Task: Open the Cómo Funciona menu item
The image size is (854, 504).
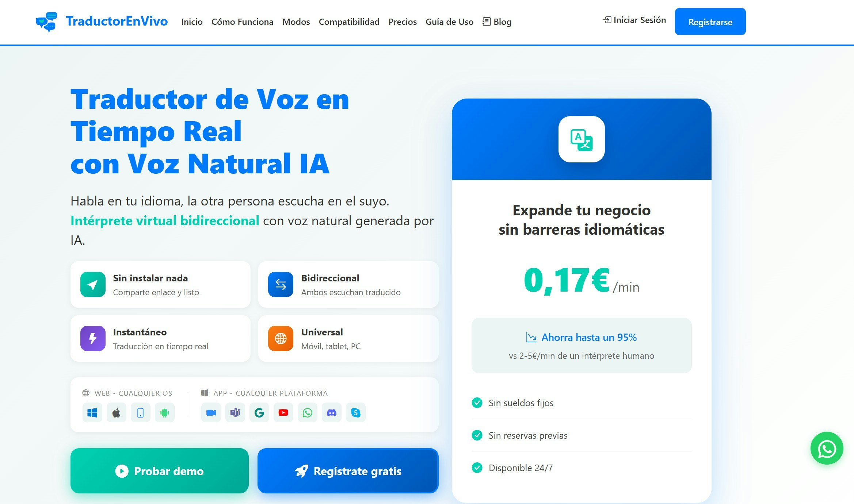Action: 242,22
